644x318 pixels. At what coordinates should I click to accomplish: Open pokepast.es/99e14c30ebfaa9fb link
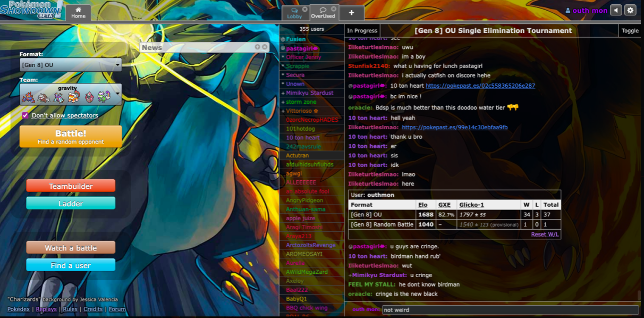(x=455, y=128)
